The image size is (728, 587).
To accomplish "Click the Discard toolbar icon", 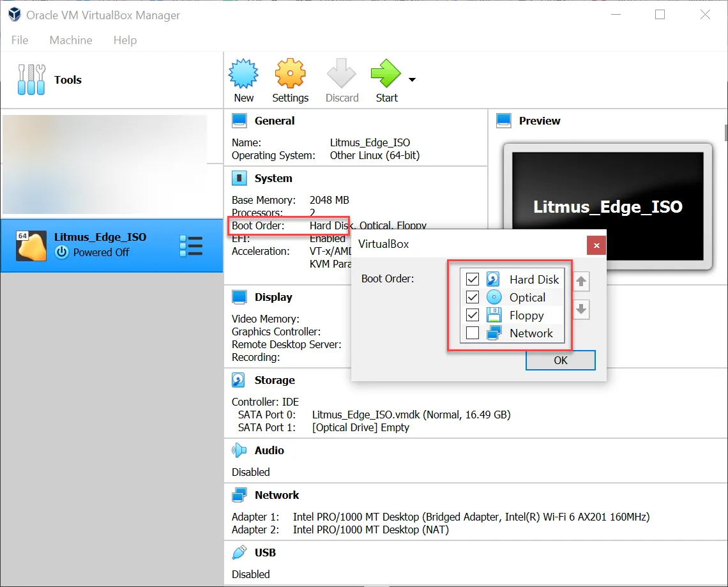I will coord(341,73).
